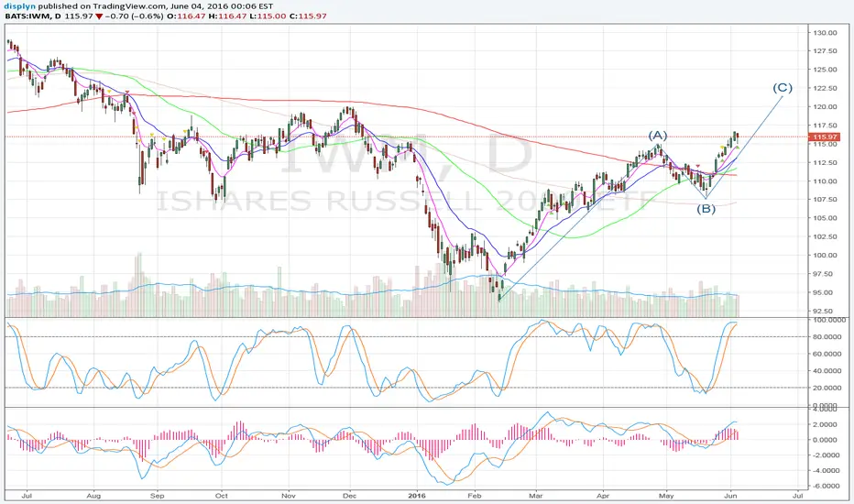Click the Sep date axis label
854x504 pixels.
coord(158,496)
